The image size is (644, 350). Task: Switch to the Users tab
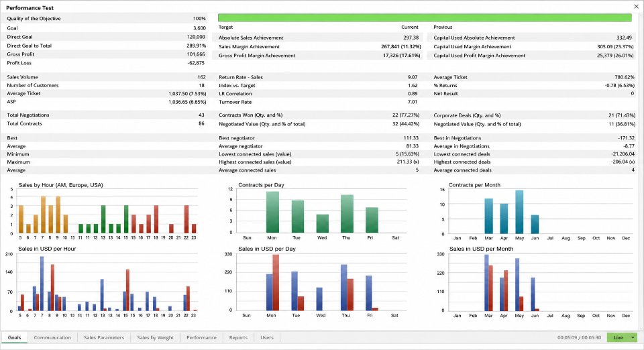(x=267, y=337)
